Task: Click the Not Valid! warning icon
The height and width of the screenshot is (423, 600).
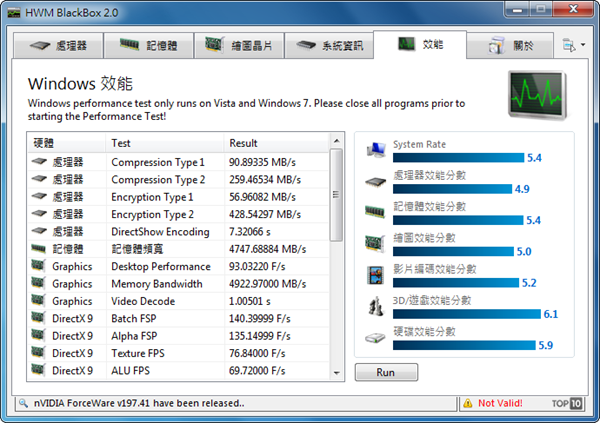Action: 468,403
